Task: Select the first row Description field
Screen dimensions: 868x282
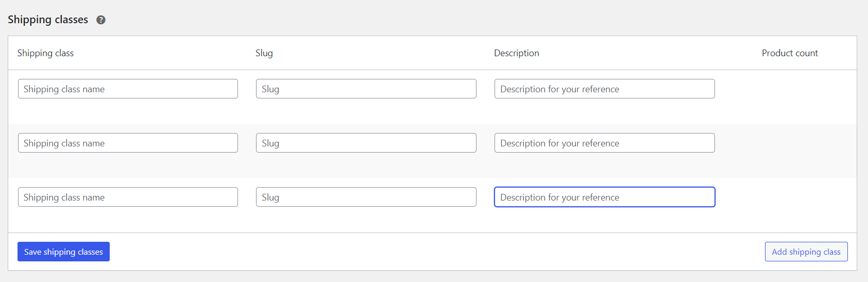Action: click(604, 89)
